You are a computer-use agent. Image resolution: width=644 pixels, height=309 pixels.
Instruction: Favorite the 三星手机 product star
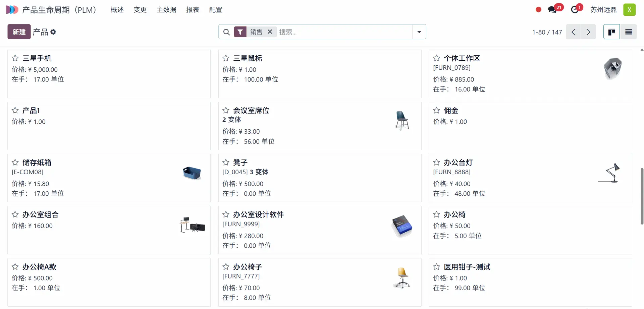click(15, 58)
